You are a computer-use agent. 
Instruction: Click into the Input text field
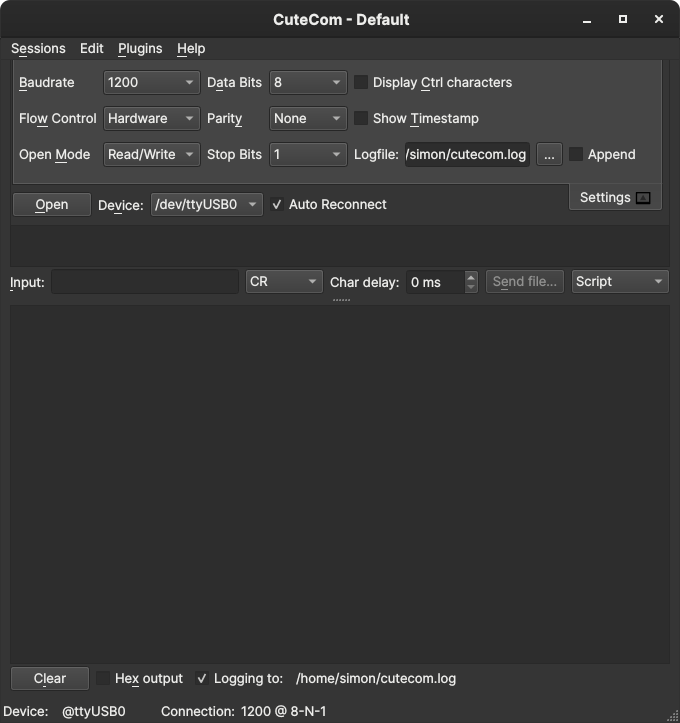(145, 282)
